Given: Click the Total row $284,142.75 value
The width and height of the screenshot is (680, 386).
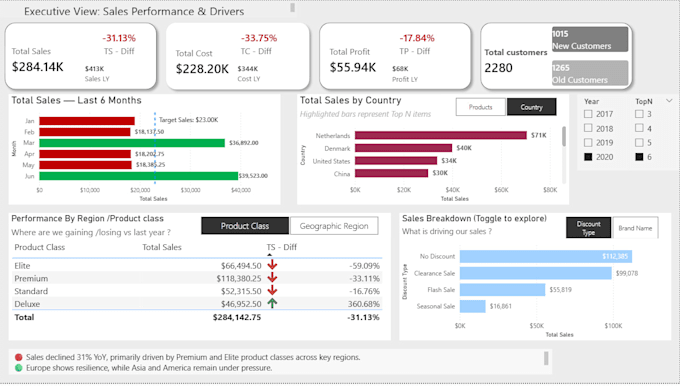Looking at the screenshot, I should click(x=237, y=317).
